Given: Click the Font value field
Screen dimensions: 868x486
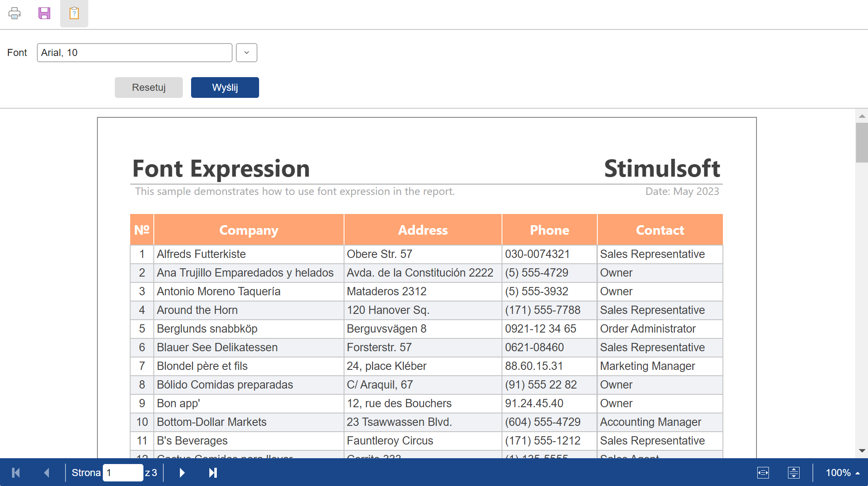Looking at the screenshot, I should click(x=134, y=53).
